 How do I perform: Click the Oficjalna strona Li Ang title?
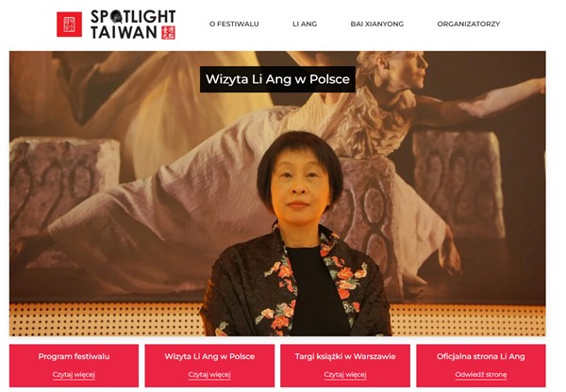pyautogui.click(x=481, y=356)
